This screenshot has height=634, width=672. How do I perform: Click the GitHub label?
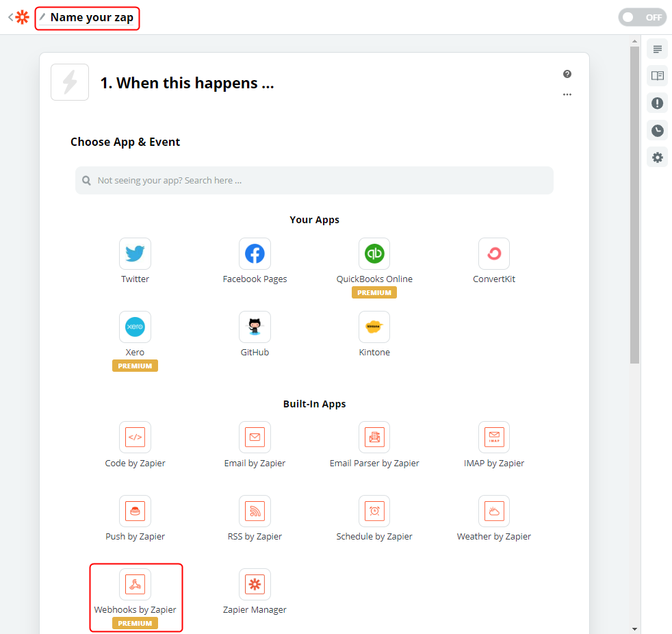tap(255, 353)
